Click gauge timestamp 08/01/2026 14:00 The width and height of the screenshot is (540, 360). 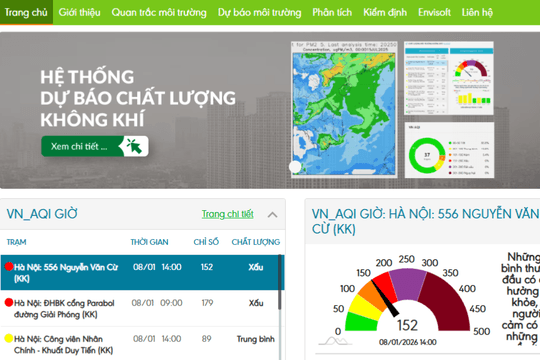(x=407, y=342)
